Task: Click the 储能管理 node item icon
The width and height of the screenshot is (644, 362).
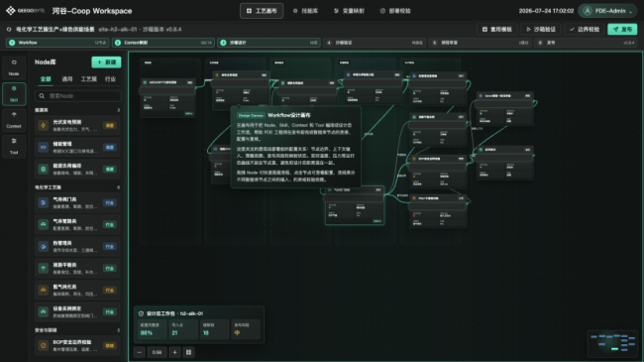Action: click(x=44, y=147)
